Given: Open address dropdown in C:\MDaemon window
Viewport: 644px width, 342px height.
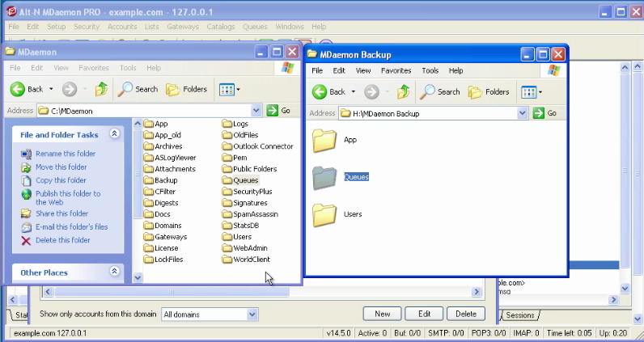Looking at the screenshot, I should pos(256,111).
